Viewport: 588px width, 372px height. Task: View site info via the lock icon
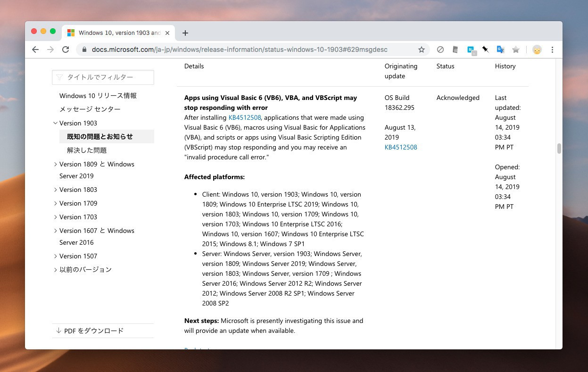click(84, 50)
